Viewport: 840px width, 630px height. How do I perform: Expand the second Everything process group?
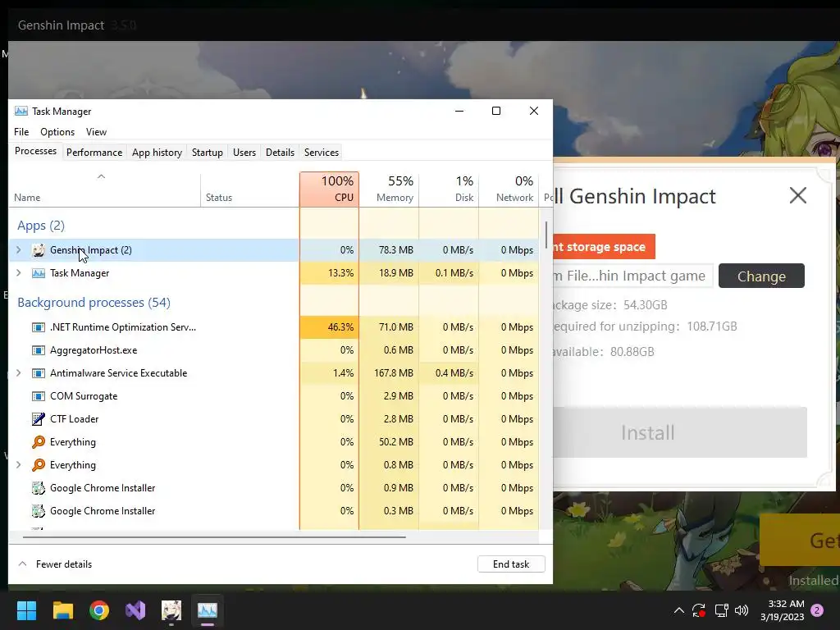coord(19,465)
